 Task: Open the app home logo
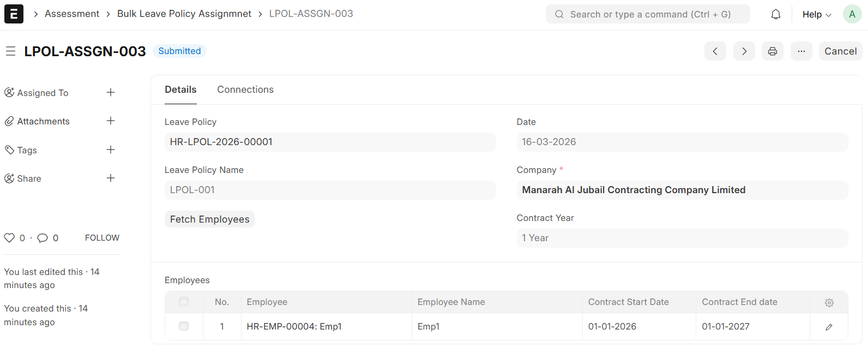pyautogui.click(x=14, y=14)
